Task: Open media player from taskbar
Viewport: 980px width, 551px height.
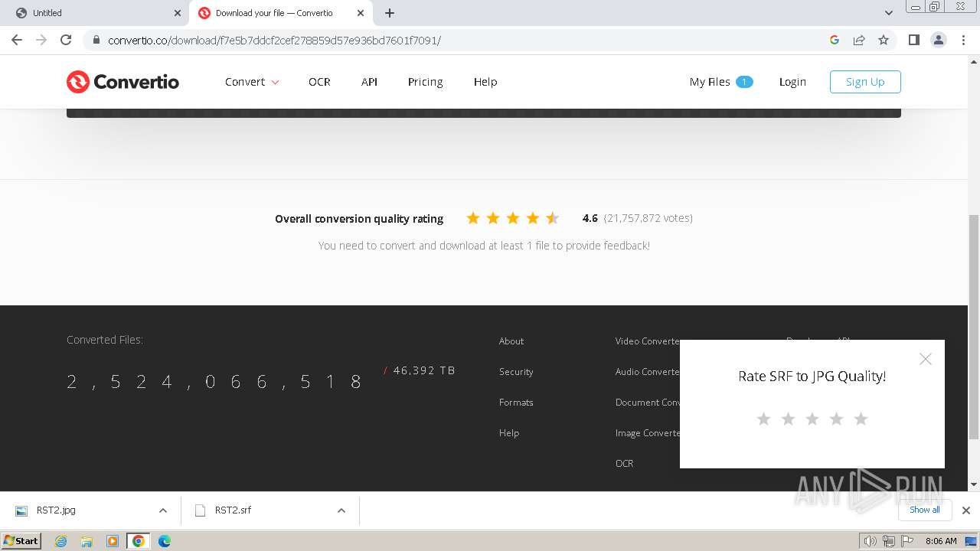Action: point(113,541)
